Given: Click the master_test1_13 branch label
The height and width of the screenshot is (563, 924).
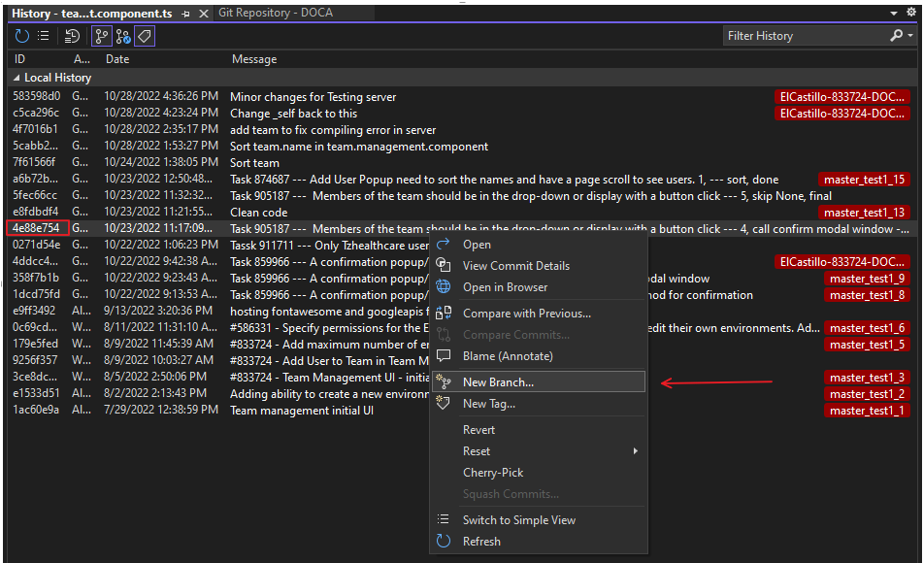Looking at the screenshot, I should coord(864,213).
